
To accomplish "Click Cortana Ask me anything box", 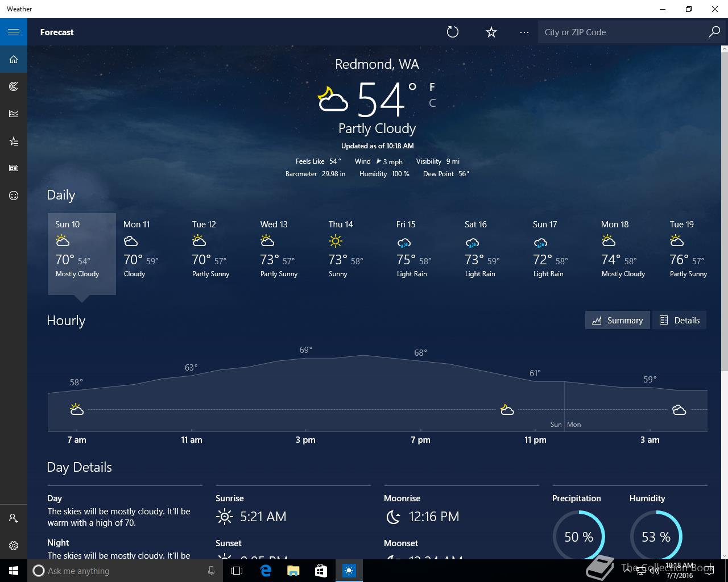I will pos(125,571).
